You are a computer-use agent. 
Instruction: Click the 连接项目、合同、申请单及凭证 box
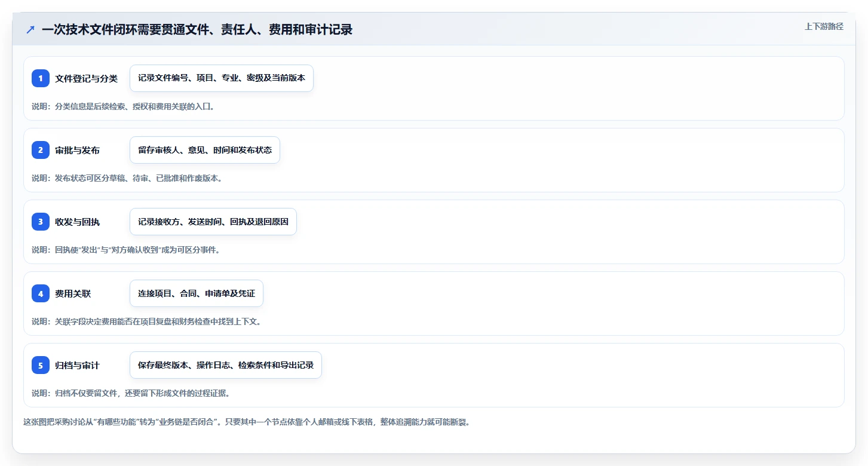click(x=197, y=293)
